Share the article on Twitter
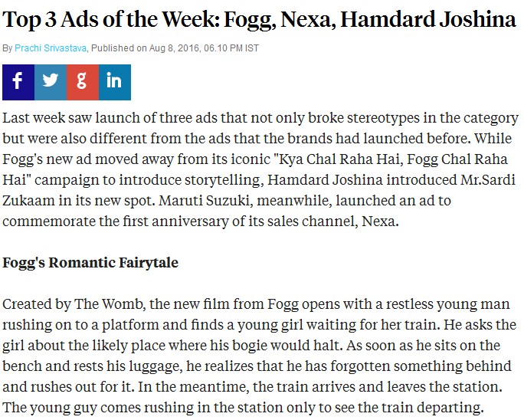This screenshot has width=524, height=420. coord(51,82)
